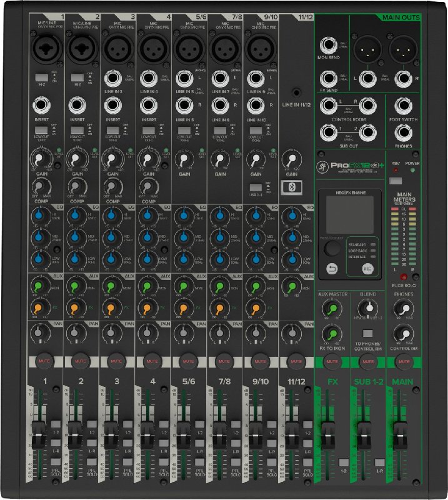Toggle the USB 3-4 switch on channel 9/10
The width and height of the screenshot is (448, 500).
point(256,187)
